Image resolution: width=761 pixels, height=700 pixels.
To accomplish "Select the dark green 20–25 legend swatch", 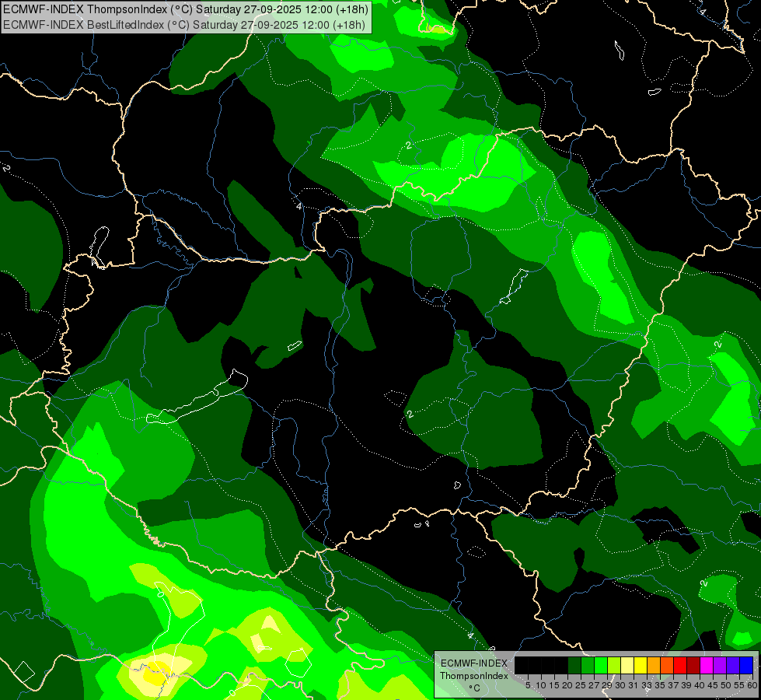I will pyautogui.click(x=574, y=665).
